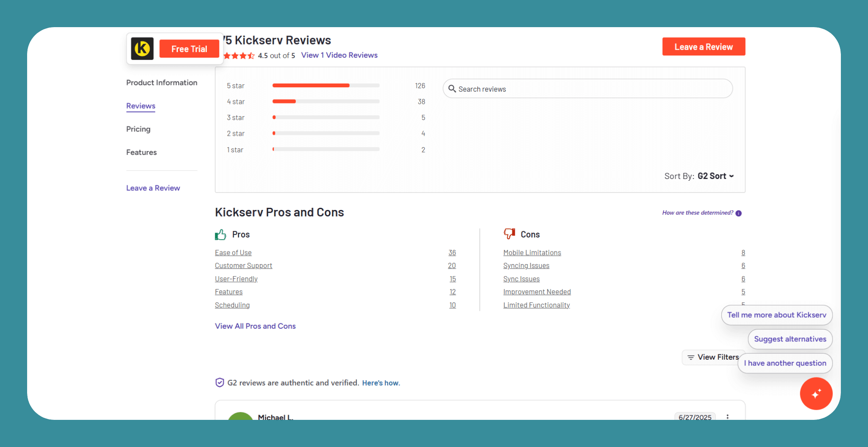868x447 pixels.
Task: Click the Cons thumbs-down icon
Action: 509,234
